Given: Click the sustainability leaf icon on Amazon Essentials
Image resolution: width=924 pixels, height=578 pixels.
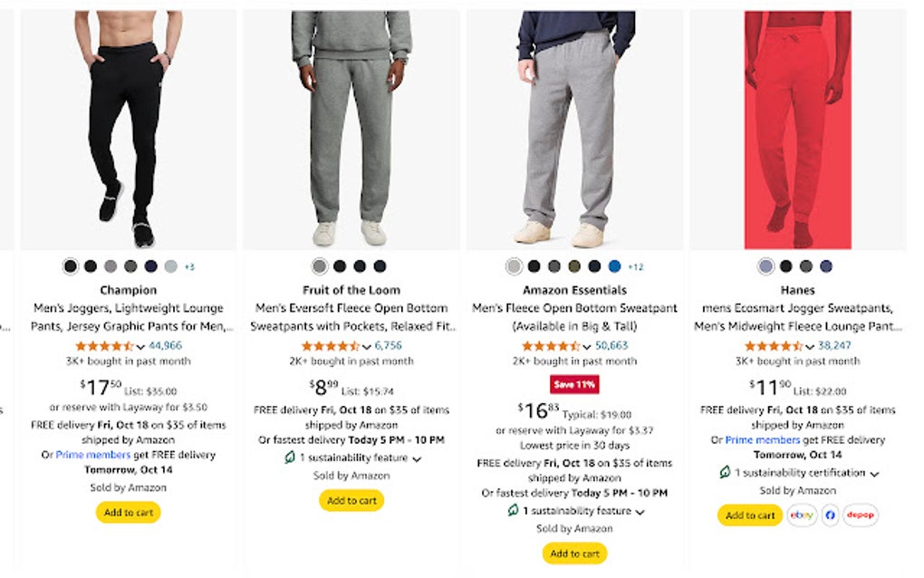Looking at the screenshot, I should click(x=513, y=511).
